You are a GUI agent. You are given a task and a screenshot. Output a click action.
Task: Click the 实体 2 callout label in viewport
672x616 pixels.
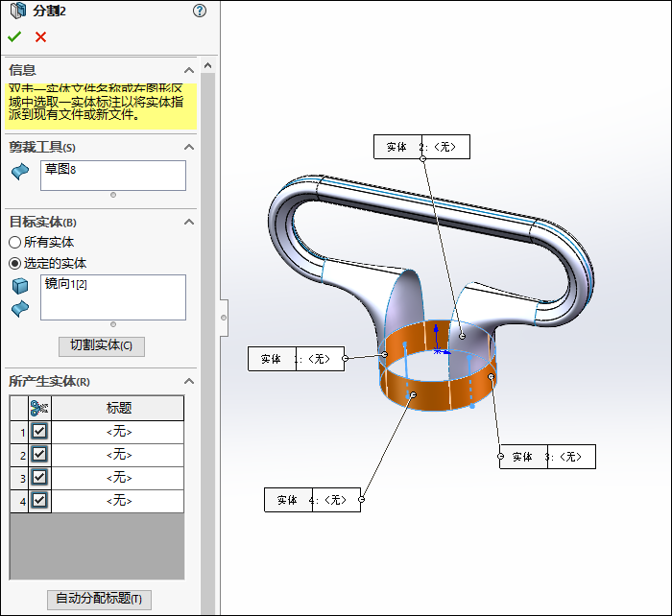pos(421,147)
